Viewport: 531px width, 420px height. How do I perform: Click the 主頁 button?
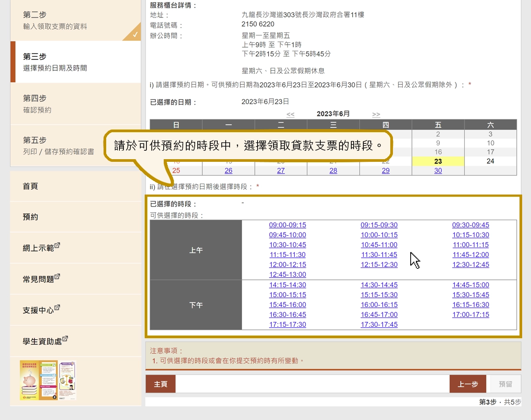click(160, 384)
